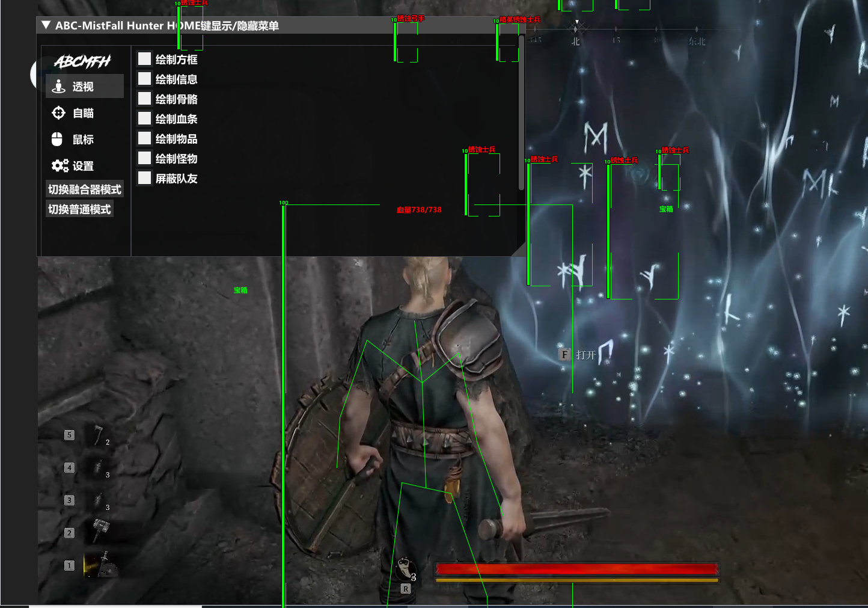Enable the 屏蔽队友 checkbox

pyautogui.click(x=144, y=178)
